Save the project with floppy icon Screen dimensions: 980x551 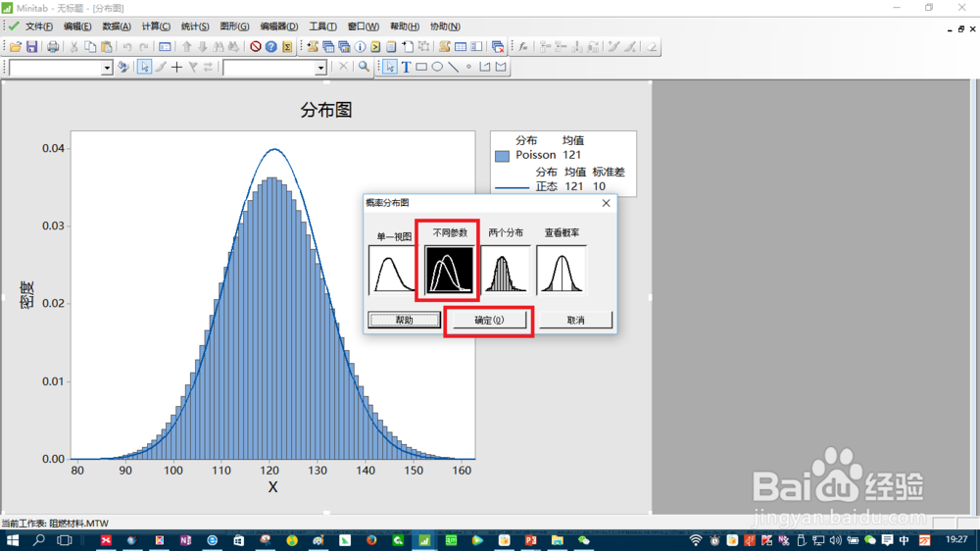(x=32, y=47)
